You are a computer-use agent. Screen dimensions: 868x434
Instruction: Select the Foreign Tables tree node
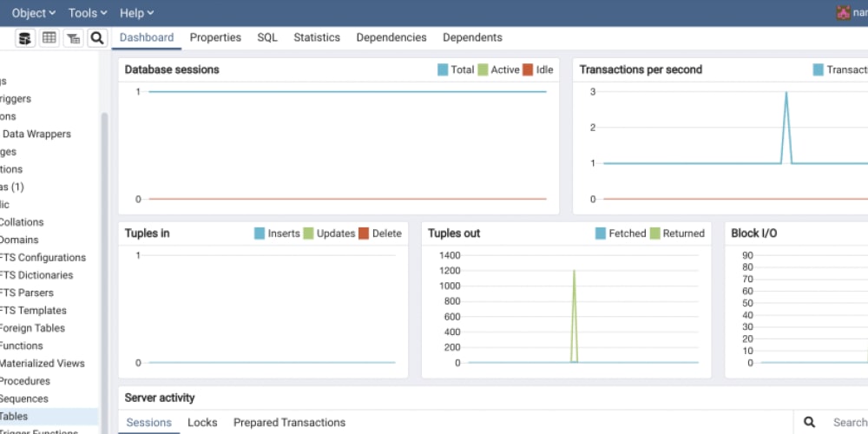tap(32, 328)
